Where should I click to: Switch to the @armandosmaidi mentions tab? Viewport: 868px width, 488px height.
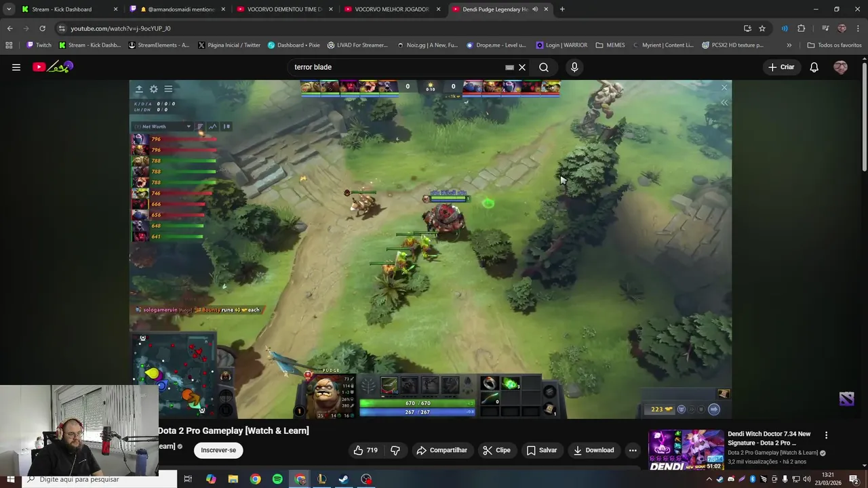coord(178,9)
